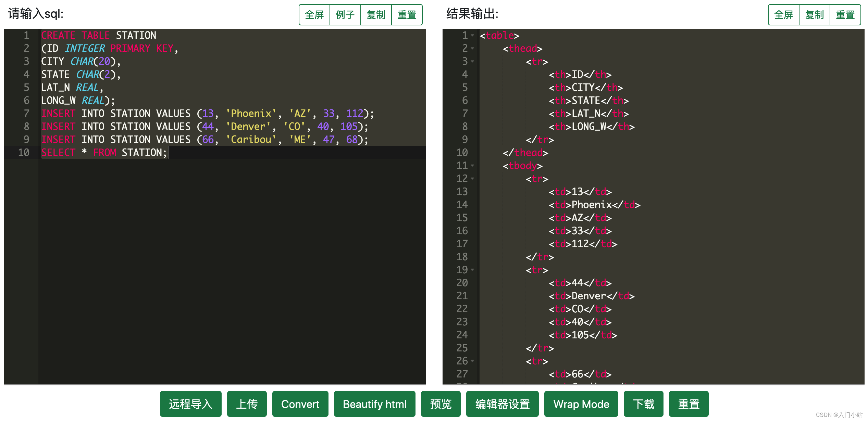Click the Convert button to transform SQL
This screenshot has width=868, height=421.
300,404
